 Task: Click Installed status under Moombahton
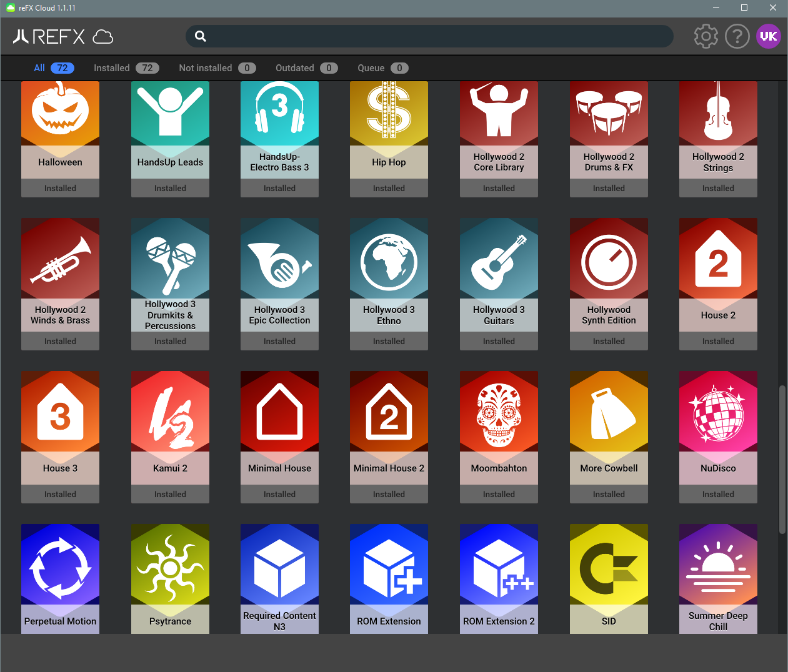point(499,494)
